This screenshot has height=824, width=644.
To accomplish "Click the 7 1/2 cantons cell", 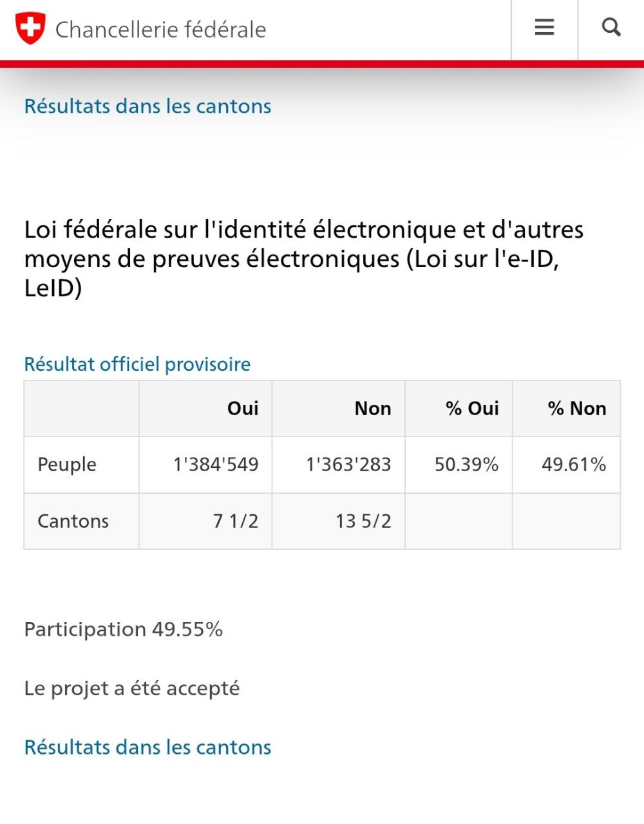I will point(236,521).
